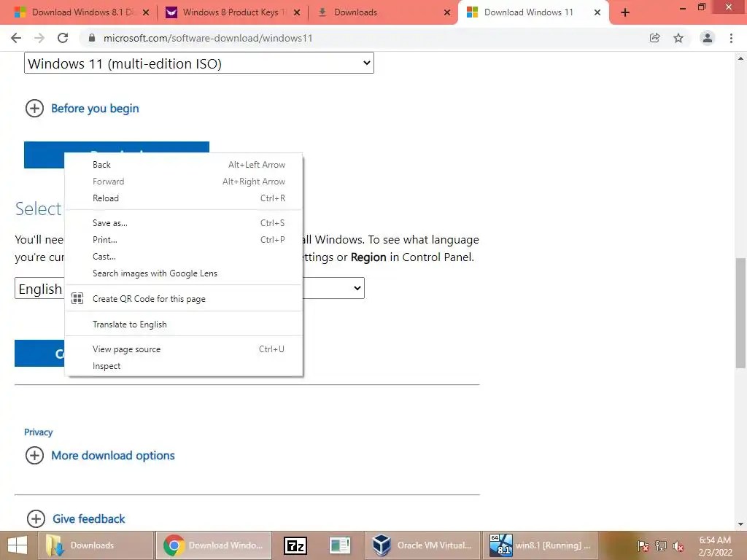The width and height of the screenshot is (747, 560).
Task: Choose Reload in the context menu
Action: (x=183, y=198)
